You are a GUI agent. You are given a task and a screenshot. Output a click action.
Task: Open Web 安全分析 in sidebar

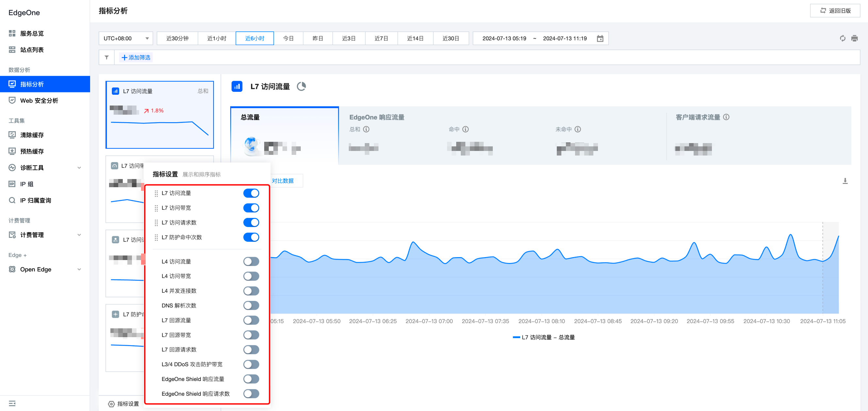point(39,101)
